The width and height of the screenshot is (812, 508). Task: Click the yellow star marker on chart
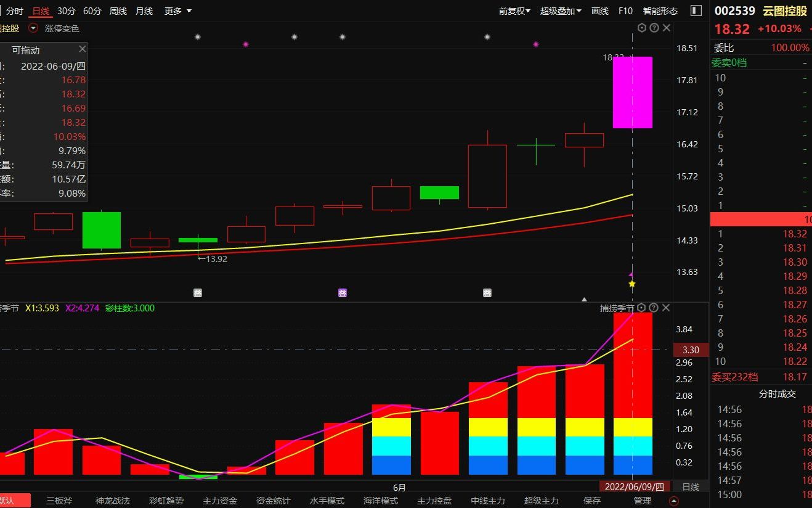point(631,284)
